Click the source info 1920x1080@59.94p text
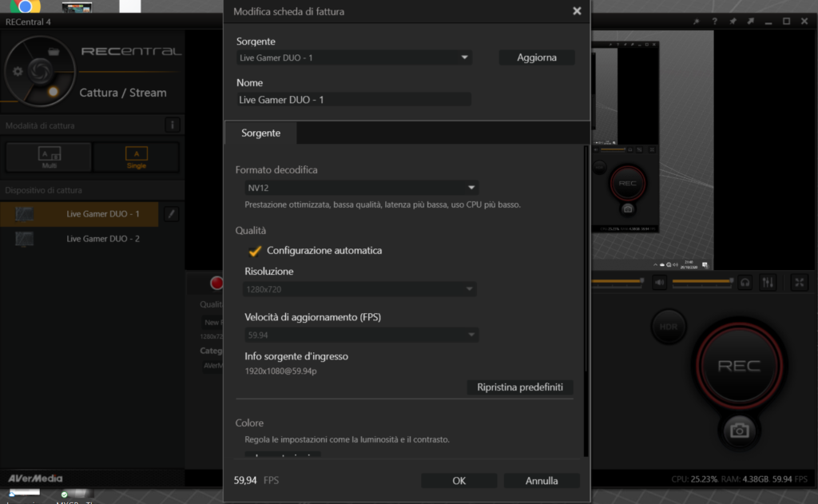 [280, 371]
